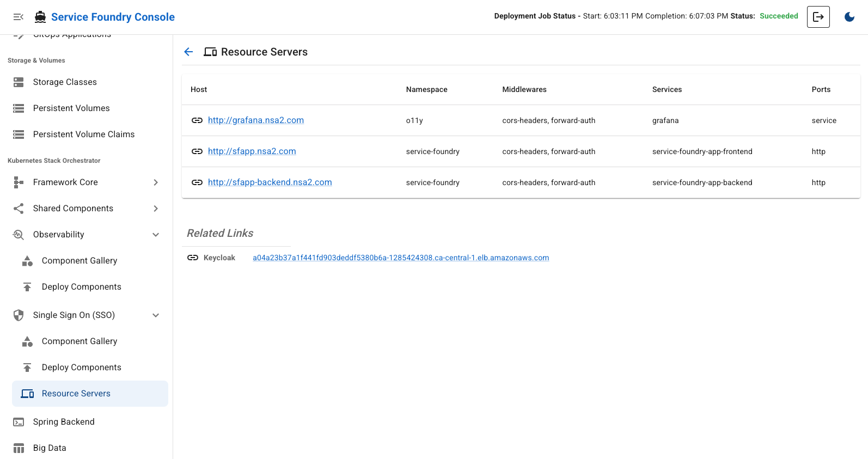Click Observability Deploy Components upload icon
The image size is (868, 459).
(x=27, y=287)
